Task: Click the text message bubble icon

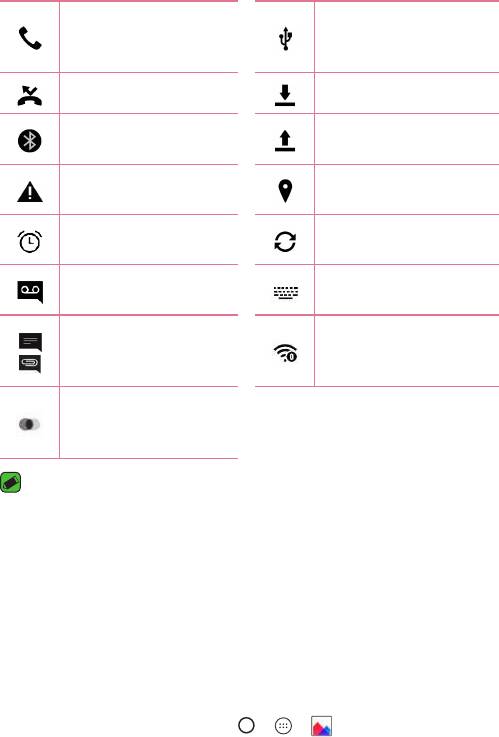Action: coord(30,342)
